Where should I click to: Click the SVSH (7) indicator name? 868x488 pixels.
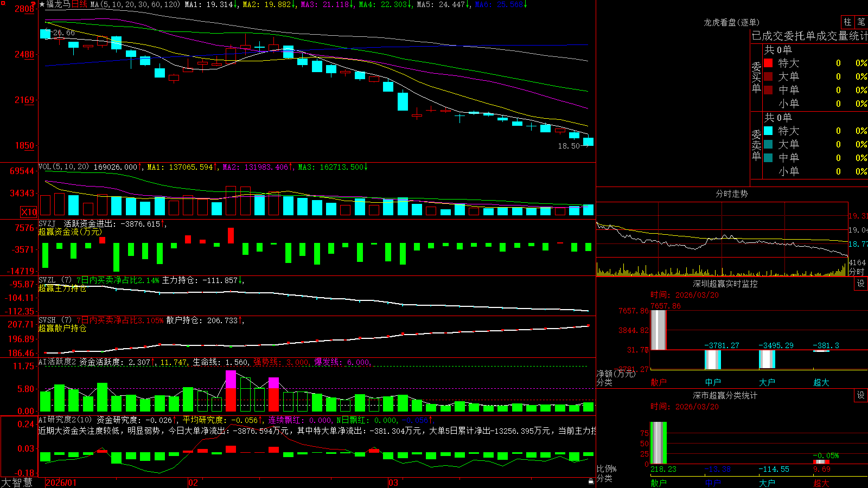[55, 320]
